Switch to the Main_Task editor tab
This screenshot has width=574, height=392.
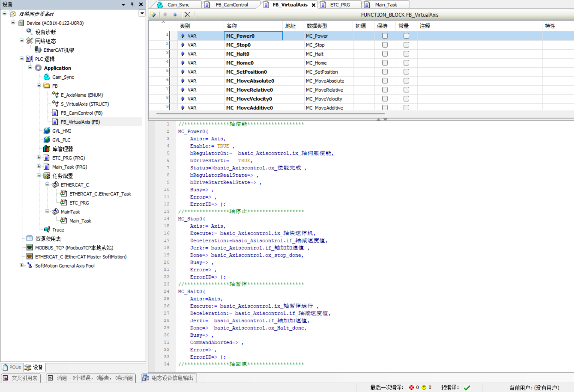[386, 5]
